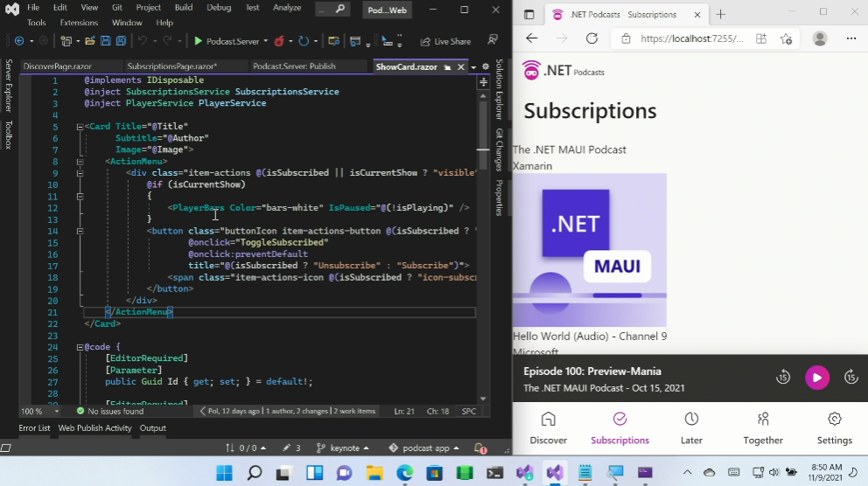Collapse the button block on line 14
The image size is (868, 486).
pyautogui.click(x=80, y=231)
